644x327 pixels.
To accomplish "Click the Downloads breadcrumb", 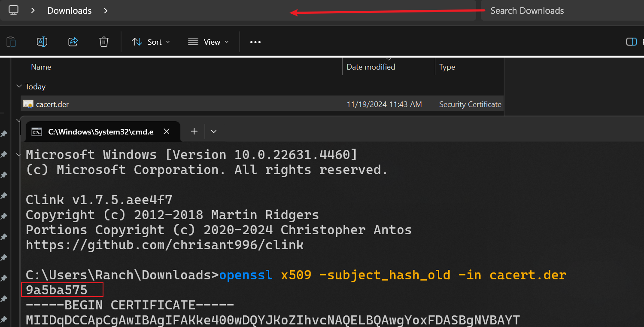I will pyautogui.click(x=70, y=11).
